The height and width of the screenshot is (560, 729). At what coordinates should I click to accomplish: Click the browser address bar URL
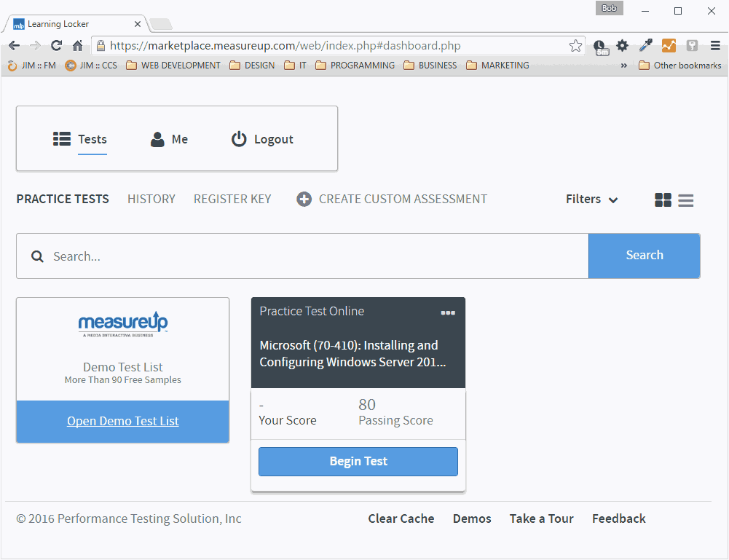[285, 46]
